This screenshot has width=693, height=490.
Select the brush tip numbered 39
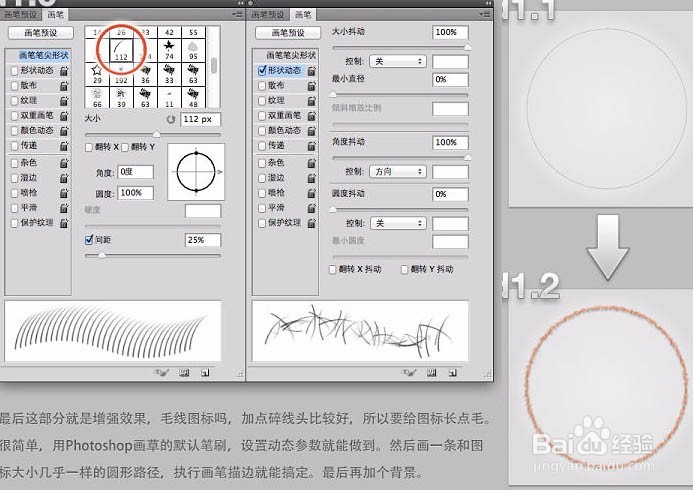121,97
